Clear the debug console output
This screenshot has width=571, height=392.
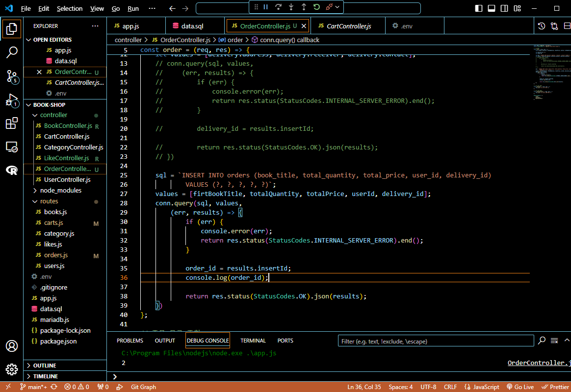point(554,341)
